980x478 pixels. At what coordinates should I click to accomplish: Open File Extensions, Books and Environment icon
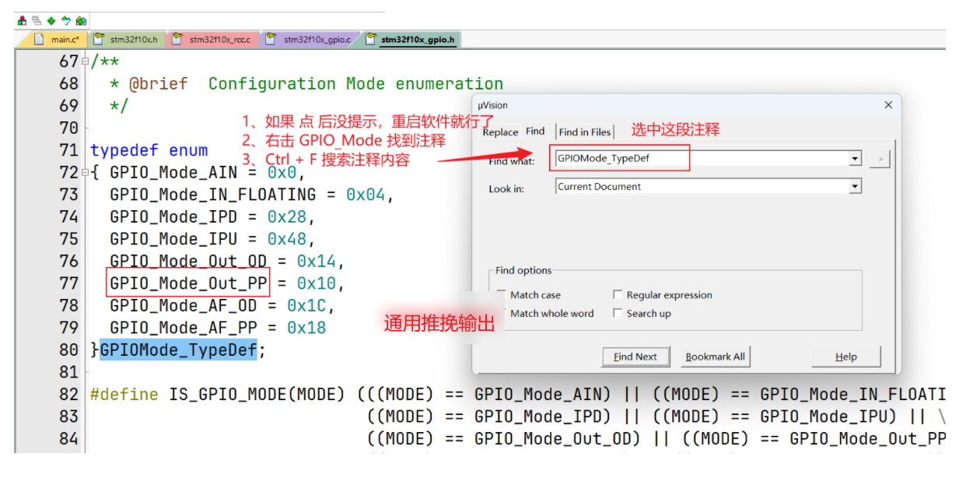pyautogui.click(x=22, y=21)
